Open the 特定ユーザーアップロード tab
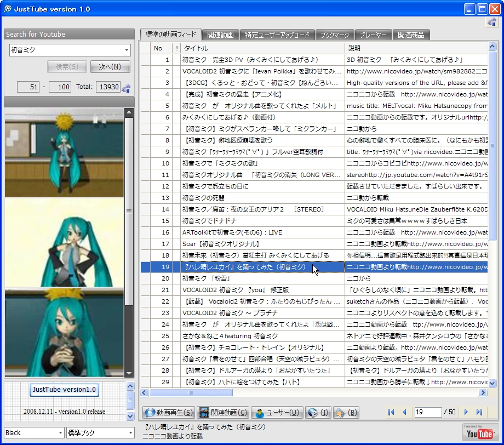Screen dimensions: 504x445 [x=277, y=35]
